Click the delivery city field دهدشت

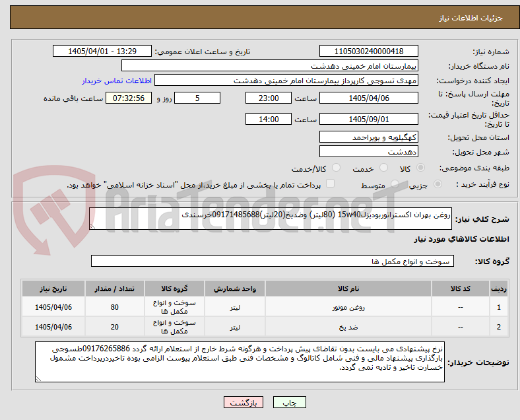368,152
